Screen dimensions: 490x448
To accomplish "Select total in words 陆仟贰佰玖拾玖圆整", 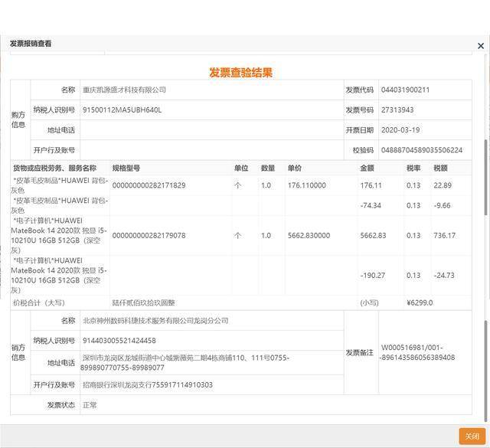I will [143, 303].
